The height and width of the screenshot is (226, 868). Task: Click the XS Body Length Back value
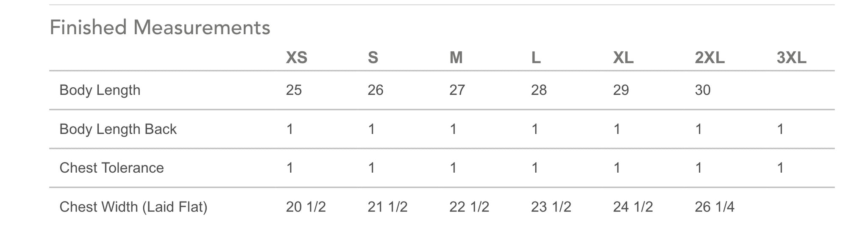point(290,129)
